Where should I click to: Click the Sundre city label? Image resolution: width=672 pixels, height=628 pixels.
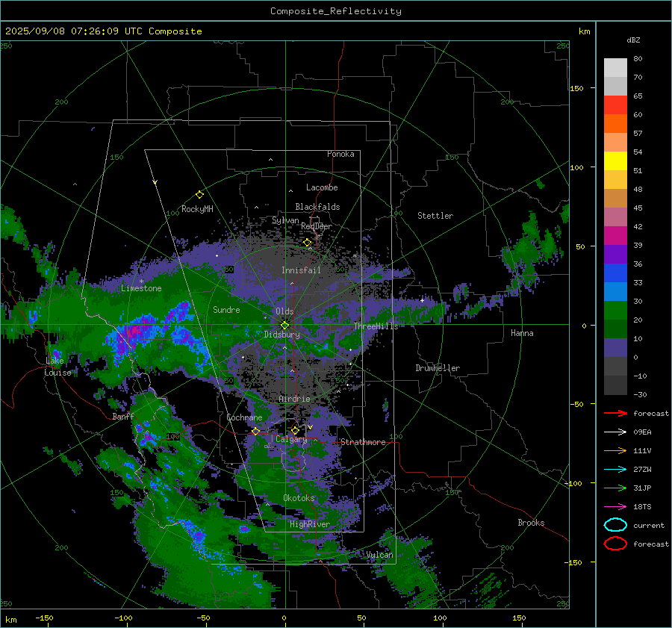[x=226, y=310]
